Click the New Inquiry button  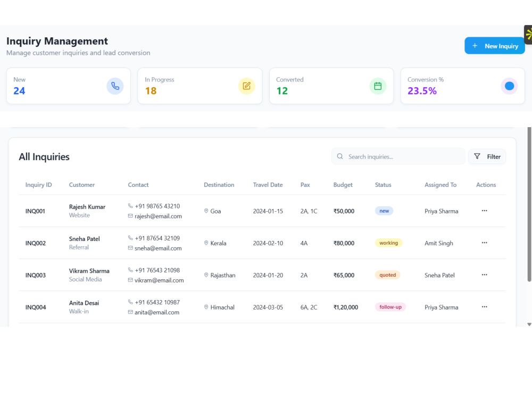pyautogui.click(x=494, y=46)
